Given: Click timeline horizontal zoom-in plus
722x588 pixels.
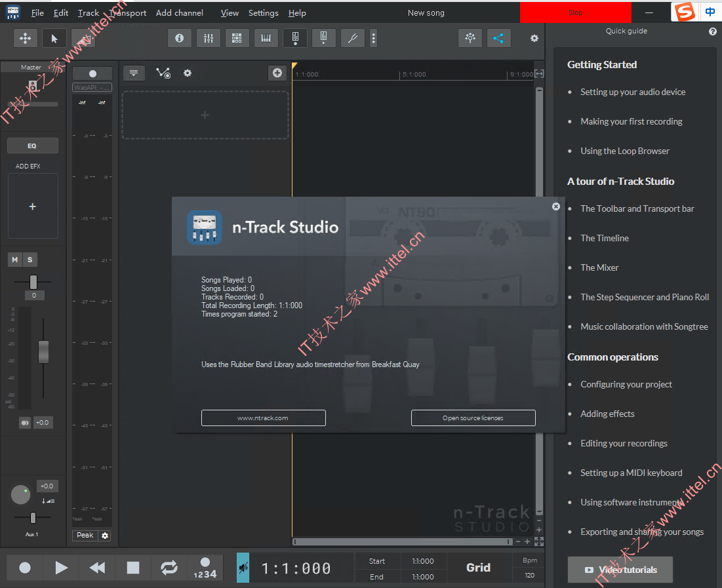Looking at the screenshot, I should (528, 541).
